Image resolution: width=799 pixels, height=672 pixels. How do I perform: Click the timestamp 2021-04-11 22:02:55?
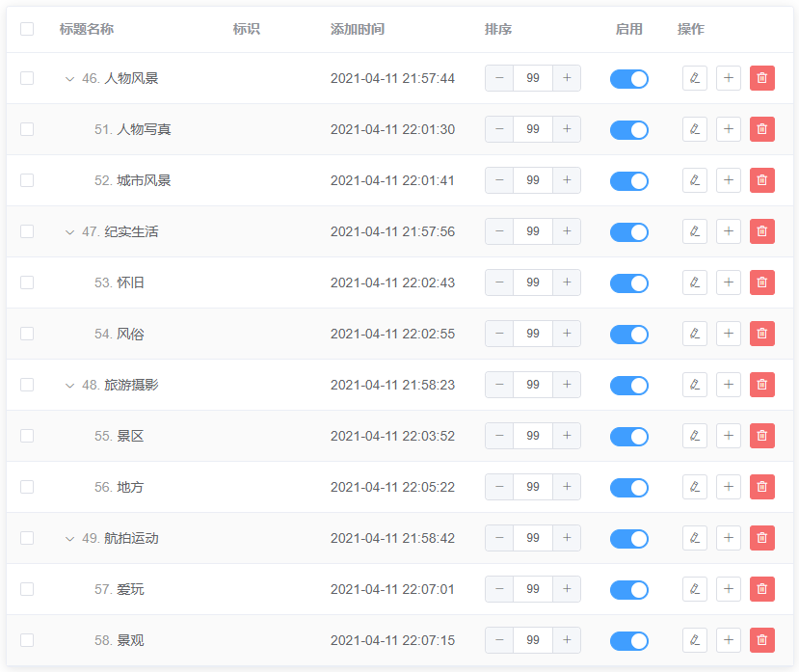tap(392, 334)
